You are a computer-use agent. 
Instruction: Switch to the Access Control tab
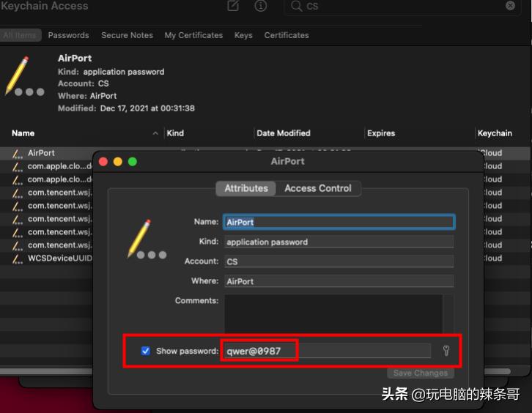318,188
